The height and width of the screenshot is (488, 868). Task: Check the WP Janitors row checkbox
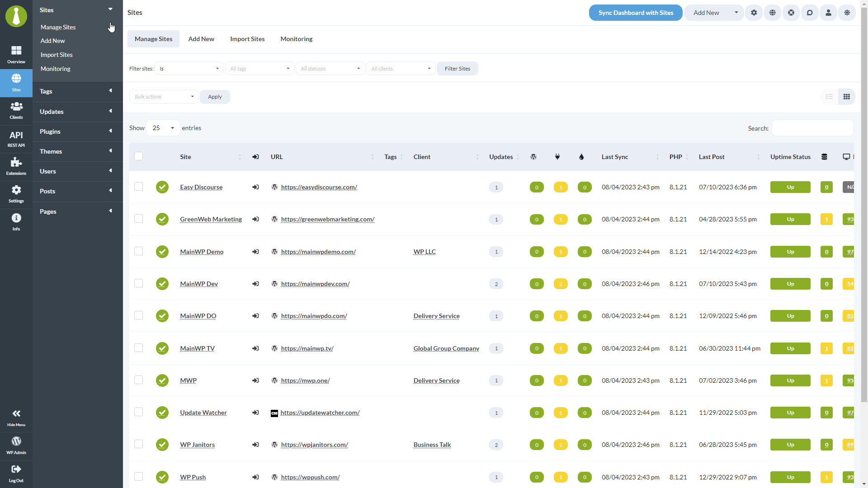click(139, 444)
